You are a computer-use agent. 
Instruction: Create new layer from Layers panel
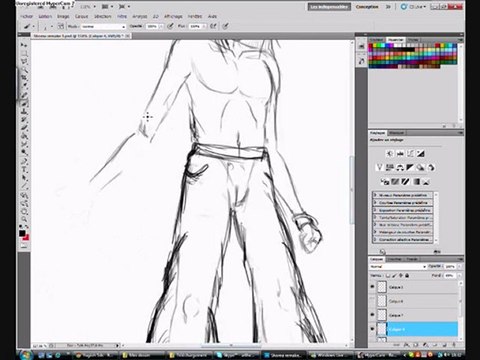(445, 344)
